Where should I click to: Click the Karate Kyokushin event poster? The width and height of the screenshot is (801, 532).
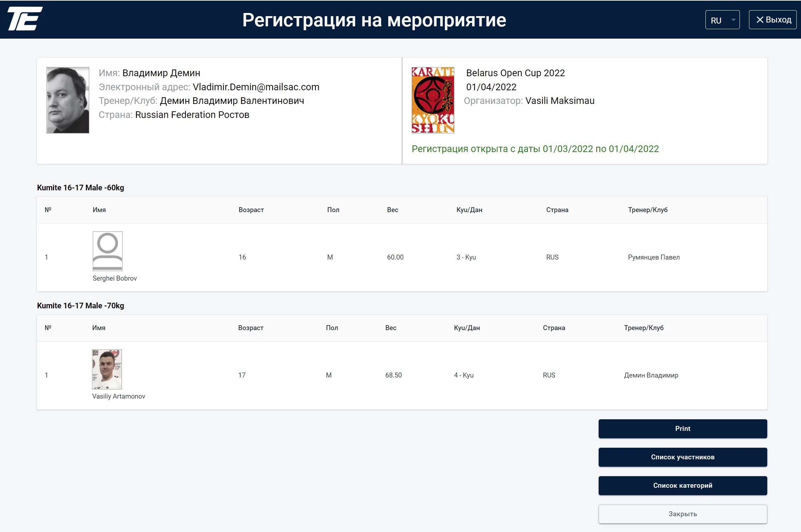click(433, 100)
